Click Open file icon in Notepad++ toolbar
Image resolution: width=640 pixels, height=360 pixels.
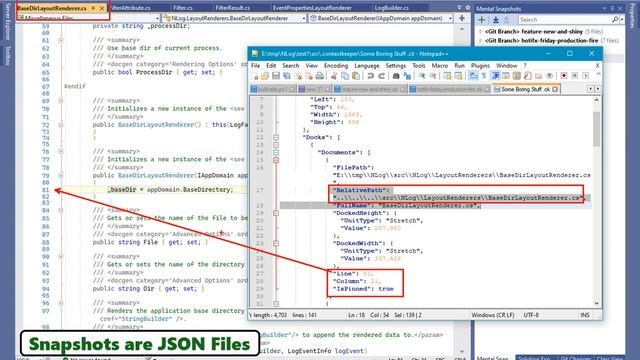[265, 76]
